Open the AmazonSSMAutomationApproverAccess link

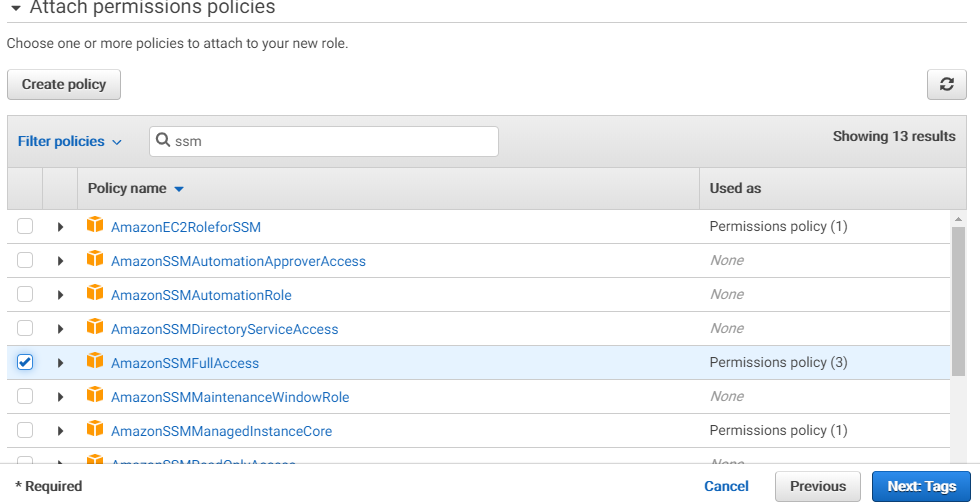tap(238, 261)
